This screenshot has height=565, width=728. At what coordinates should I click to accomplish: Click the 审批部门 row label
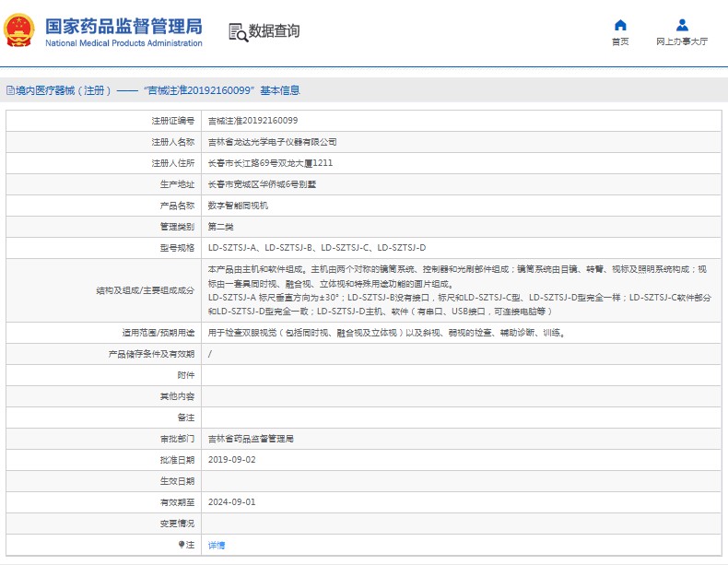coord(177,439)
